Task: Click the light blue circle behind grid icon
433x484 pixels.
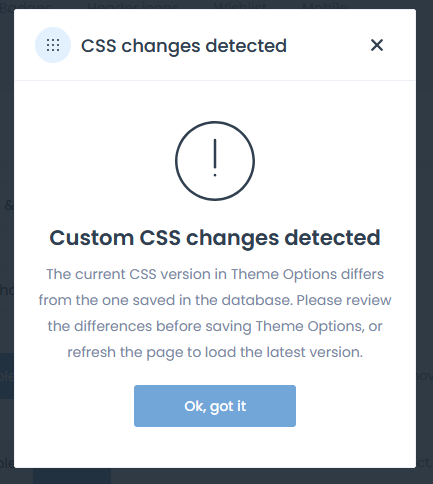Action: click(x=53, y=45)
